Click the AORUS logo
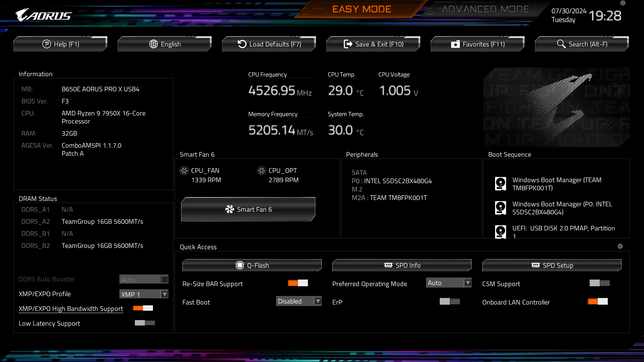Image resolution: width=644 pixels, height=362 pixels. [x=44, y=15]
